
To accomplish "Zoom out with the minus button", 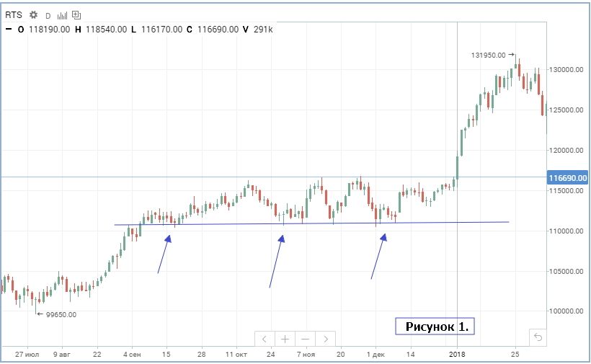I will click(x=306, y=338).
